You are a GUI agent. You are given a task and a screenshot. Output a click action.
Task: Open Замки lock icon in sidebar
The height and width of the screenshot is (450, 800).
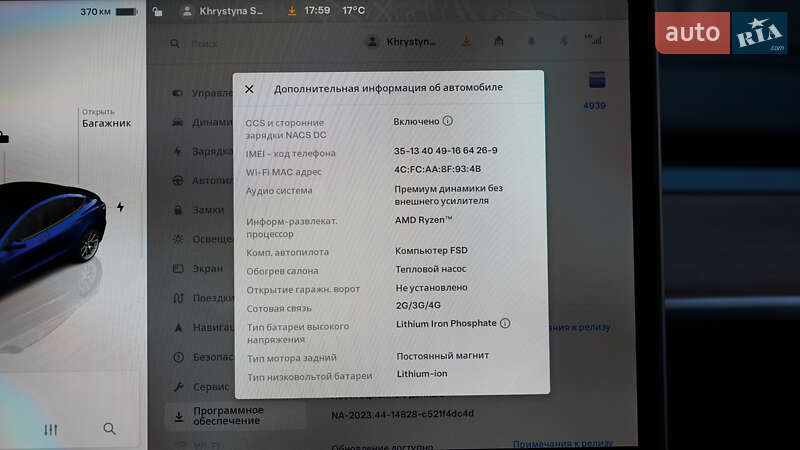point(178,210)
